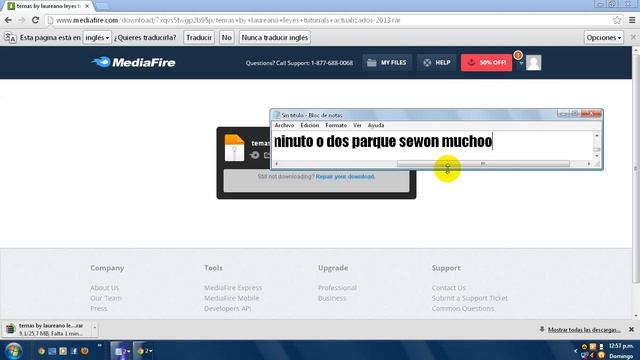Screen dimensions: 640x360
Task: Click Notepad's vertical scroll up arrow
Action: point(597,135)
